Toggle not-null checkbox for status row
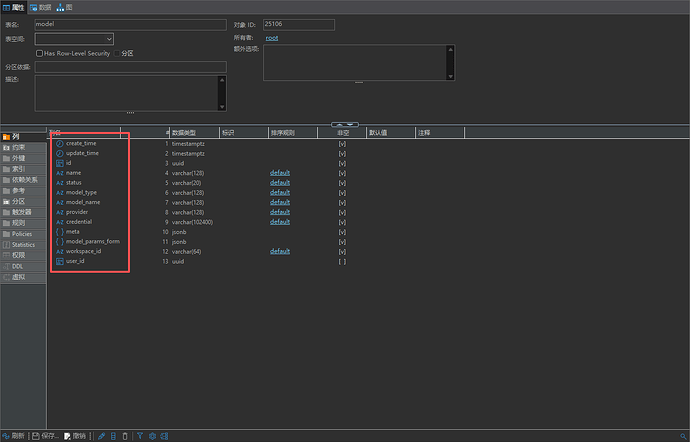 342,183
